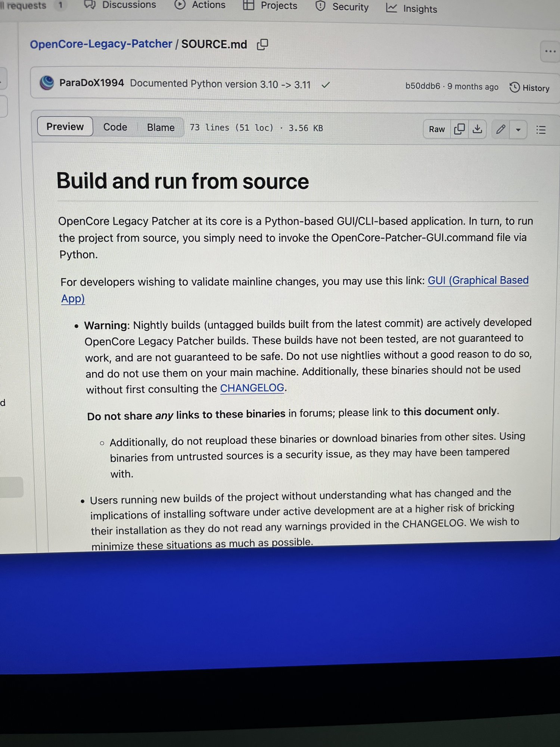Switch to Code view

[x=115, y=127]
